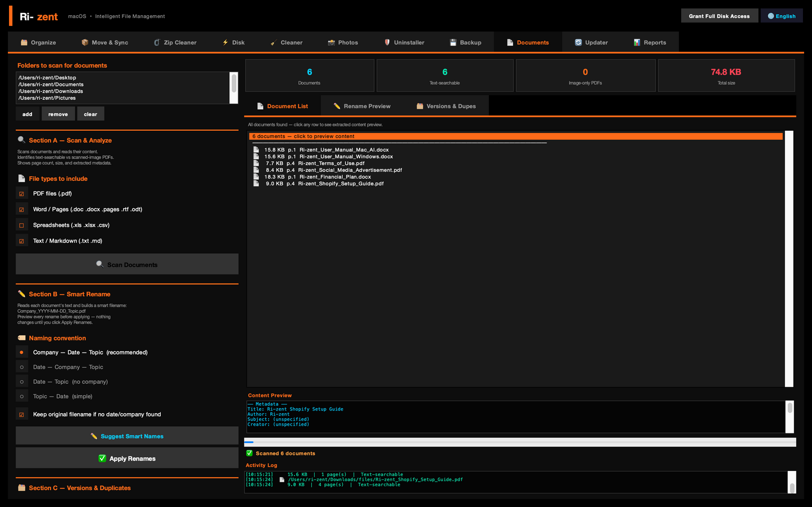Click the page icon beside File types to include
The width and height of the screenshot is (812, 507).
[x=21, y=179]
